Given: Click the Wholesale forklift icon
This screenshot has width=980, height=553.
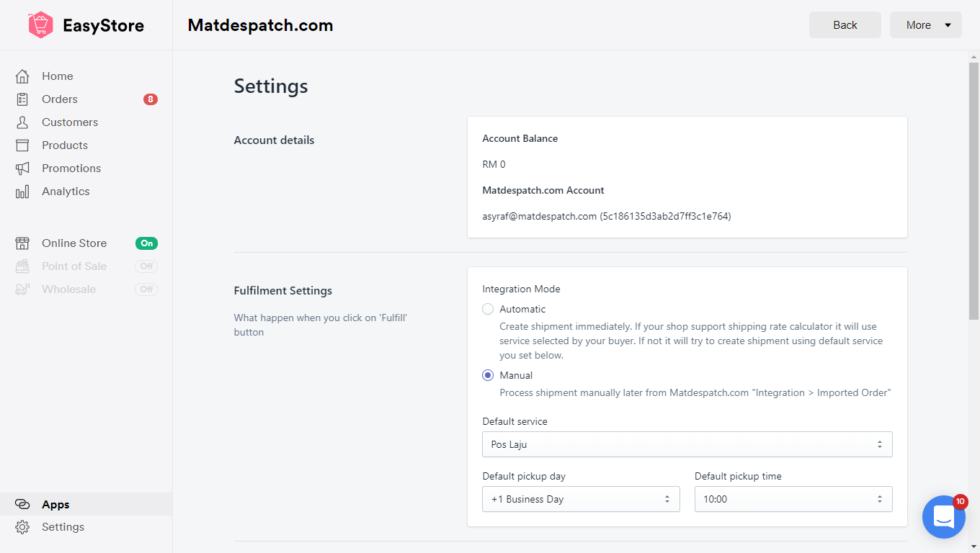Looking at the screenshot, I should 23,289.
